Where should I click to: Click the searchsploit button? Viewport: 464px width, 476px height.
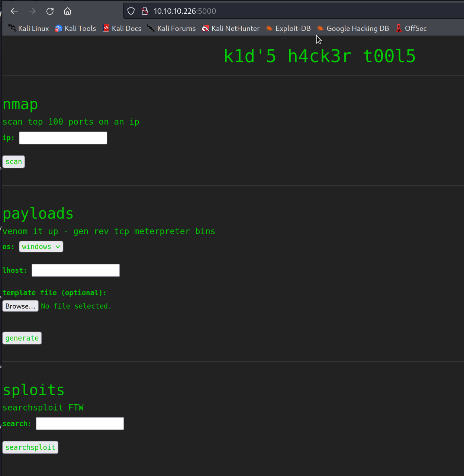pyautogui.click(x=30, y=447)
